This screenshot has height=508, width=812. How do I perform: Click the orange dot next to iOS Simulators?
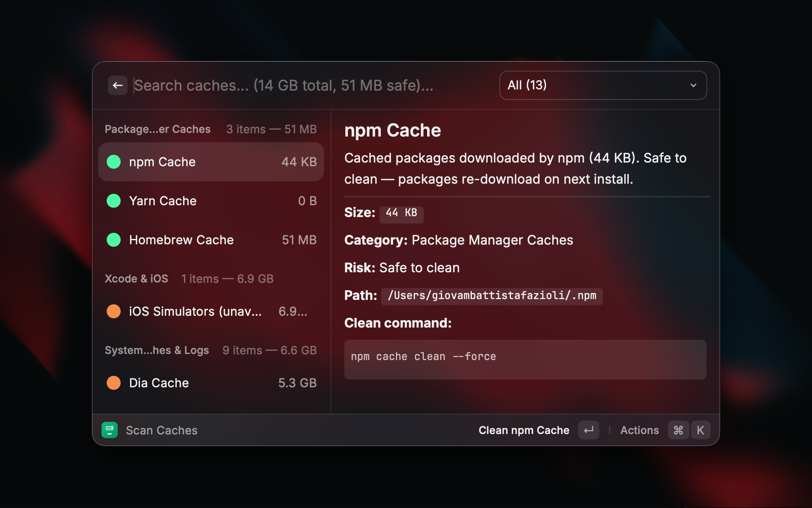pos(114,311)
